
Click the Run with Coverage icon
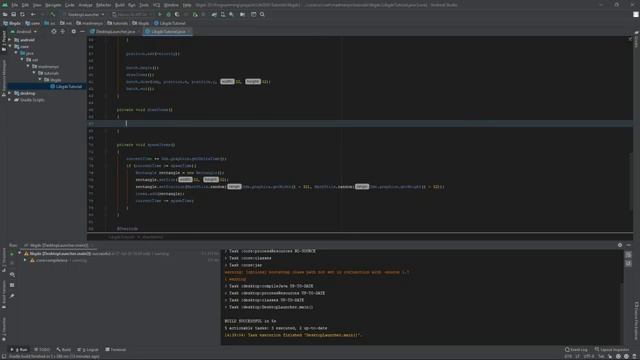pos(177,14)
